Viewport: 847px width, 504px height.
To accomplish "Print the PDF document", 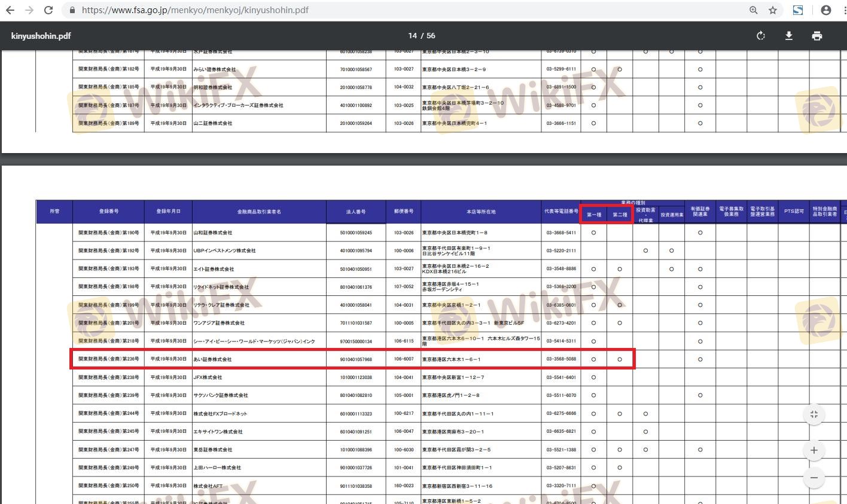I will click(x=817, y=36).
